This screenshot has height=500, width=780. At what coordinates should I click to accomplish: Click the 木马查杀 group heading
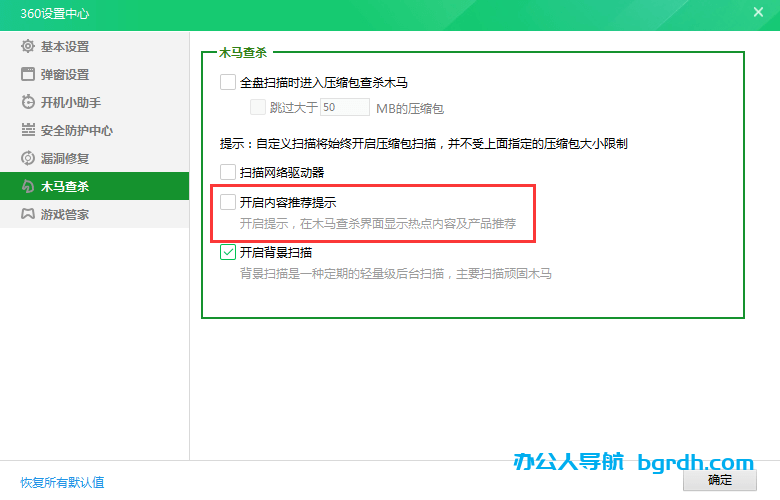(x=243, y=53)
